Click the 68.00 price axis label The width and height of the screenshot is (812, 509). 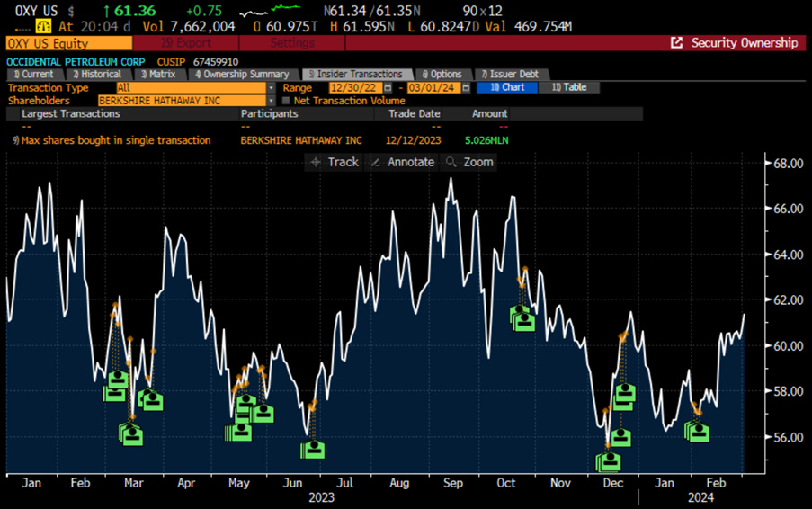(x=789, y=163)
